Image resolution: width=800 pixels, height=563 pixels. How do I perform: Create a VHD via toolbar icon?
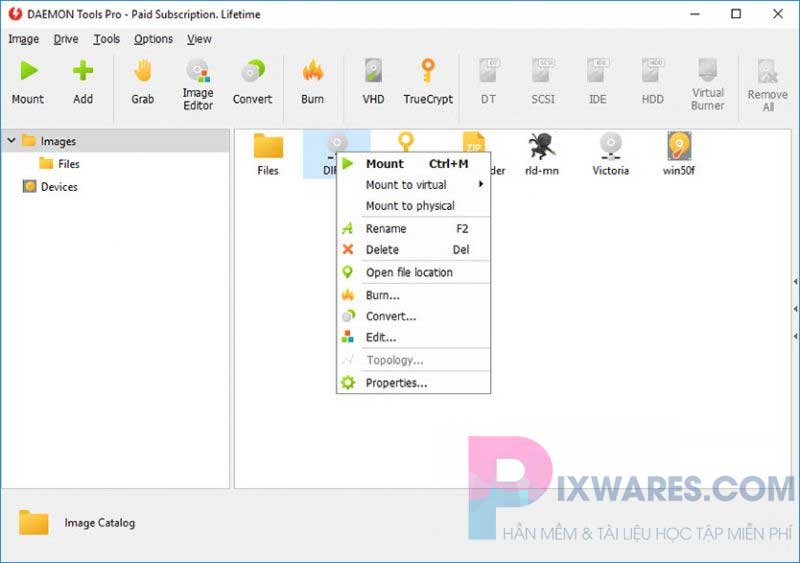373,80
